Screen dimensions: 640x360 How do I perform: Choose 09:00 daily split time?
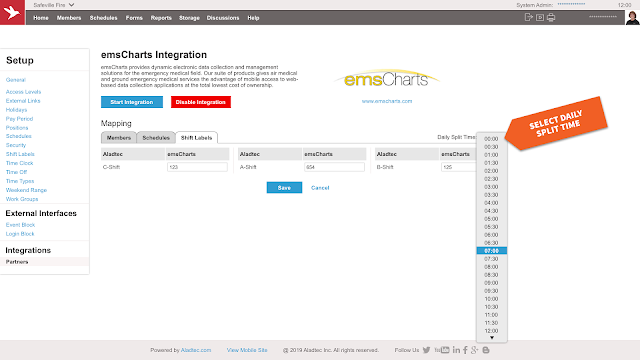[x=491, y=283]
